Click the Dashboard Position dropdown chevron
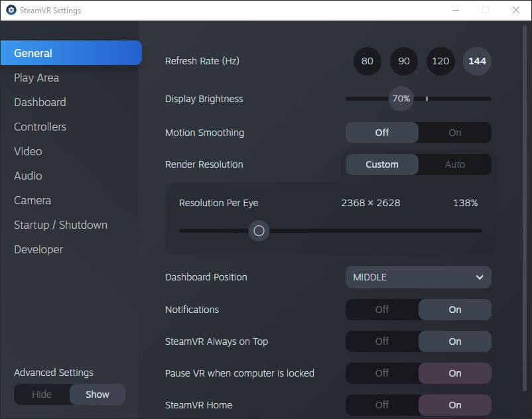The height and width of the screenshot is (419, 532). click(480, 277)
